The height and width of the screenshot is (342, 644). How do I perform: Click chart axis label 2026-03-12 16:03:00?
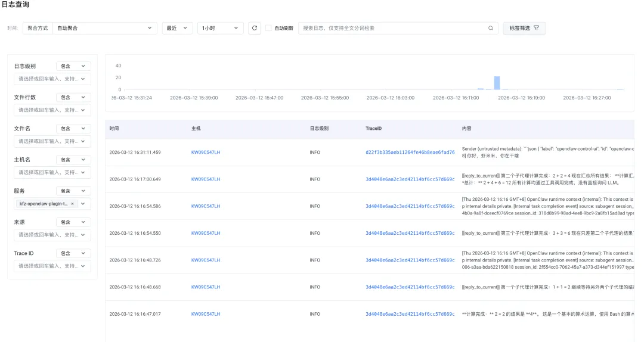click(390, 98)
